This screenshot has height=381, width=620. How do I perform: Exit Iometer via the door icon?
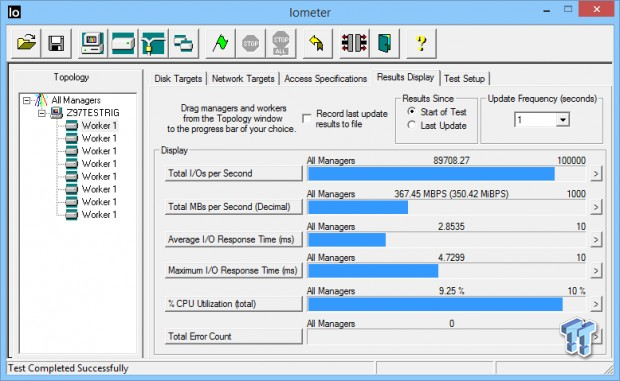point(384,43)
